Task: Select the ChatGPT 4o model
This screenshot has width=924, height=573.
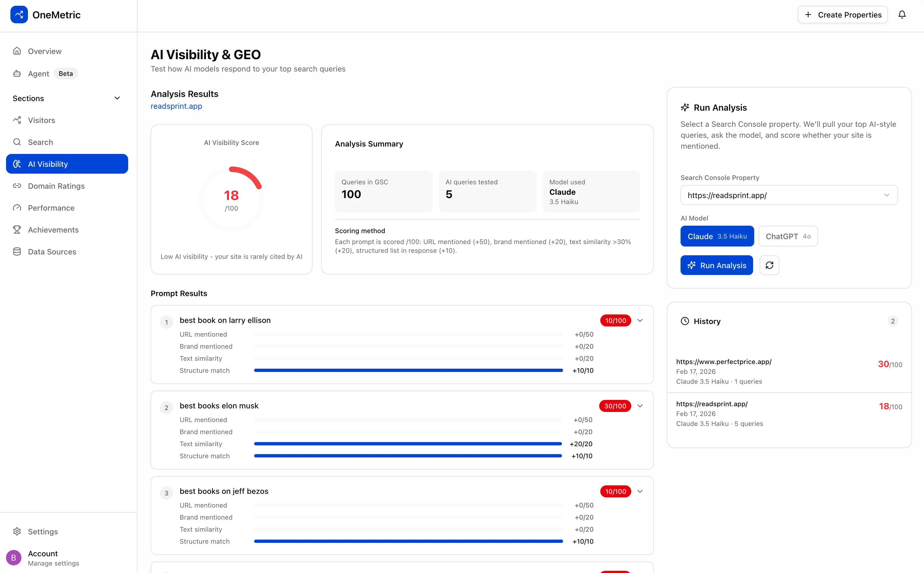Action: tap(788, 236)
